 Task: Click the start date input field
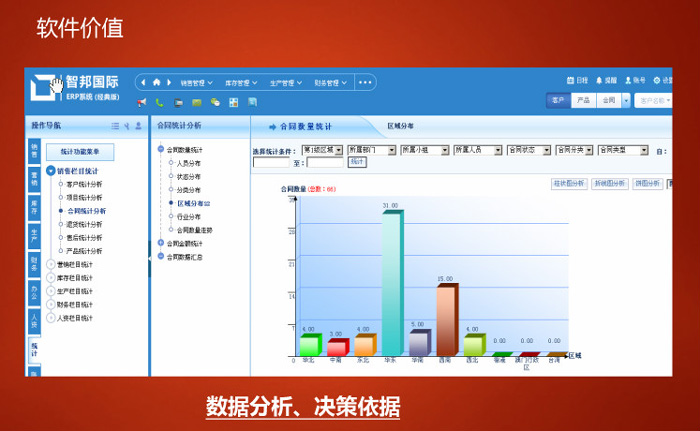(271, 163)
